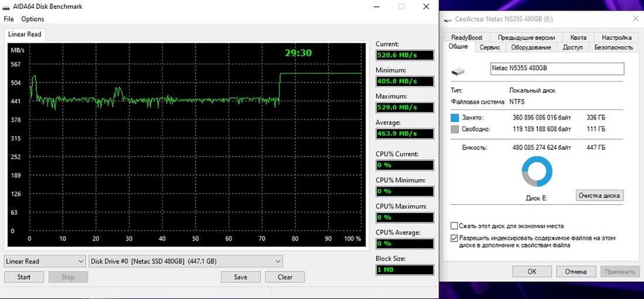Open the Options menu
The height and width of the screenshot is (299, 644).
33,19
